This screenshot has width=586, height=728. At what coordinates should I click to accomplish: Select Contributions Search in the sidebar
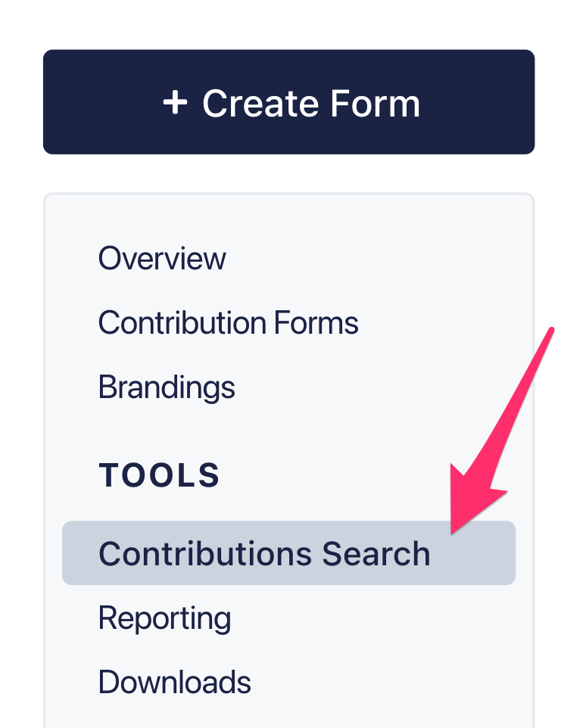(264, 554)
